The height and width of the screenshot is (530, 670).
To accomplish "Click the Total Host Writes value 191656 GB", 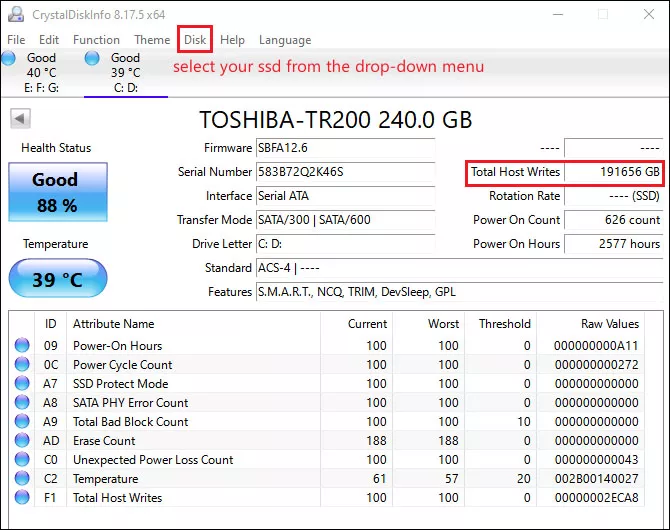I will click(614, 172).
